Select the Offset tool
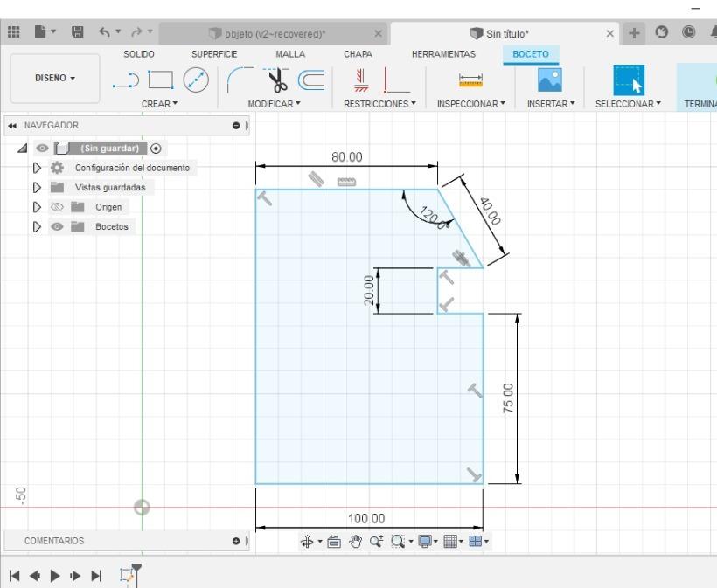 [311, 80]
